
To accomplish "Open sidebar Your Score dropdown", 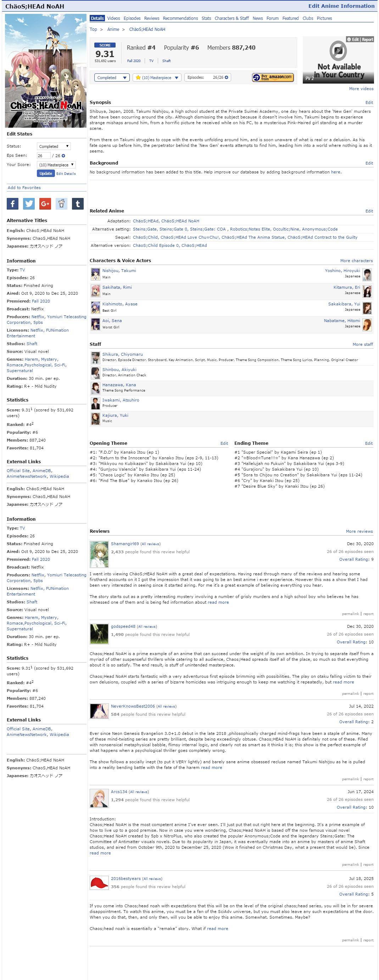I will 56,165.
